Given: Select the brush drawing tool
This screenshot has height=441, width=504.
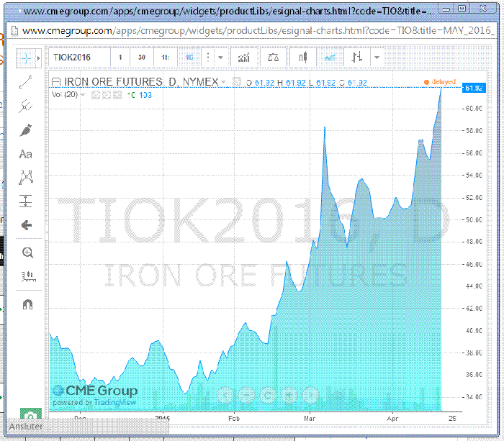Looking at the screenshot, I should 26,130.
